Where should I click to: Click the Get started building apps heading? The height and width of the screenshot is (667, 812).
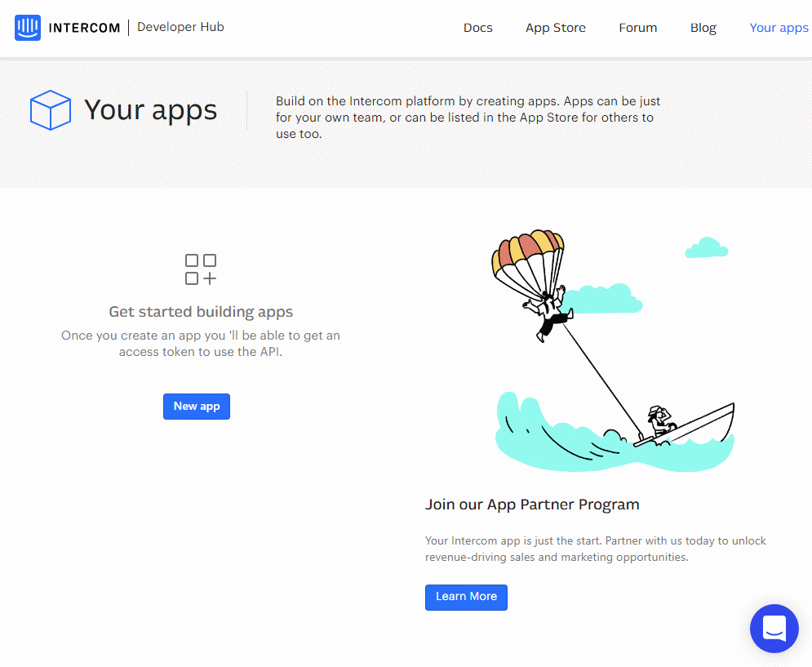201,312
